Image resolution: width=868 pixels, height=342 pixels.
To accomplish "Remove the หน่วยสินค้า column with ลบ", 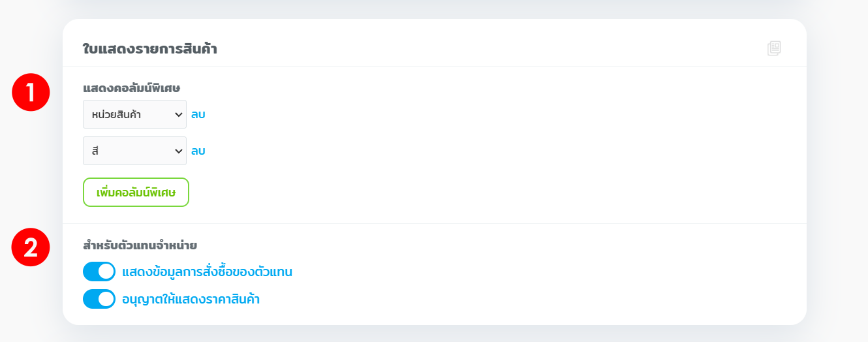I will [198, 115].
